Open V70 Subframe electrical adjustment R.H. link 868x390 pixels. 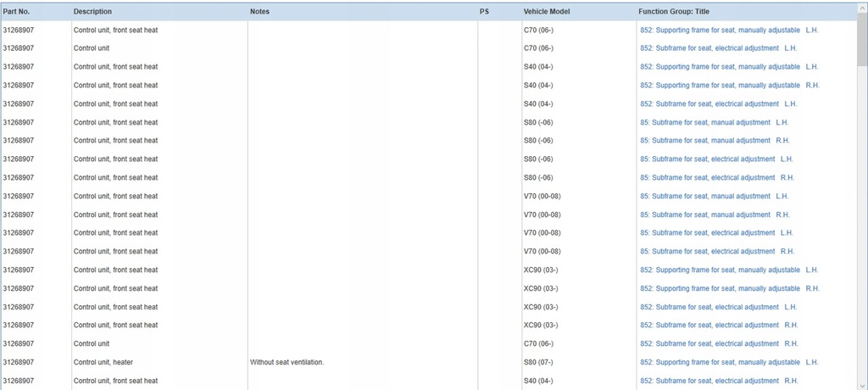click(717, 252)
